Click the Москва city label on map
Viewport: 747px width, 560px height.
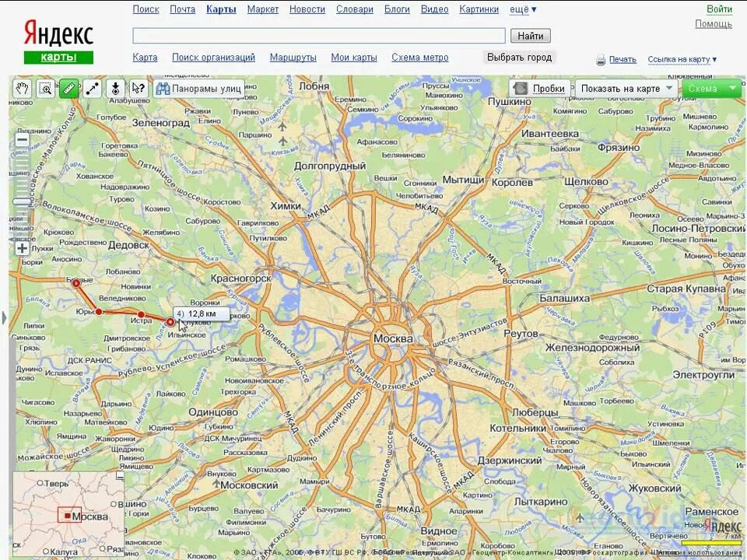coord(393,338)
